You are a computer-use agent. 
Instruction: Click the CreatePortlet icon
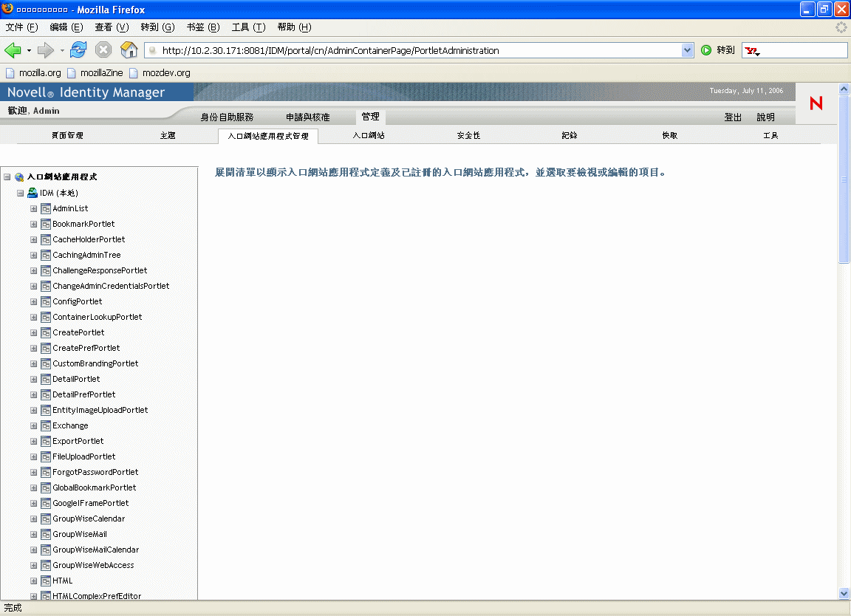tap(46, 332)
